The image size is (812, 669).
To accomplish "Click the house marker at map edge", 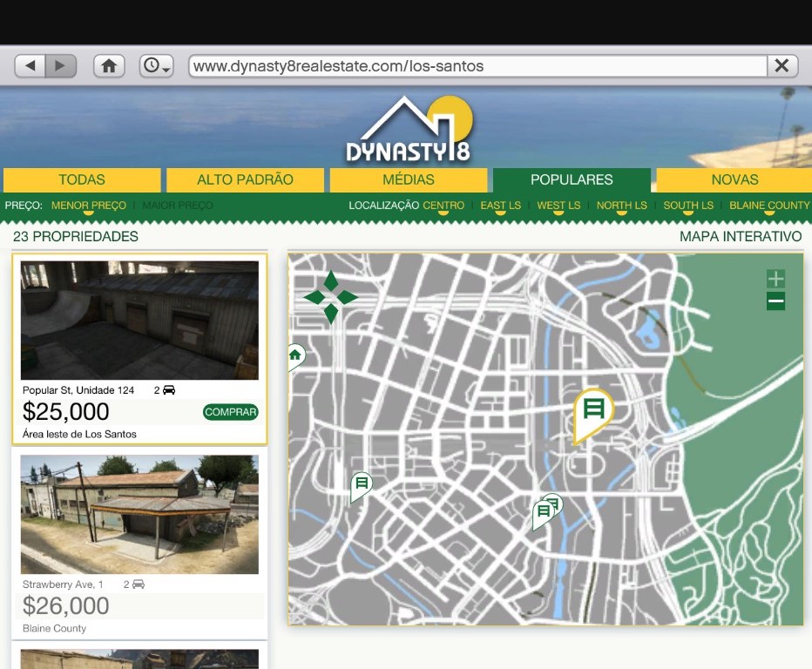I will pyautogui.click(x=295, y=356).
